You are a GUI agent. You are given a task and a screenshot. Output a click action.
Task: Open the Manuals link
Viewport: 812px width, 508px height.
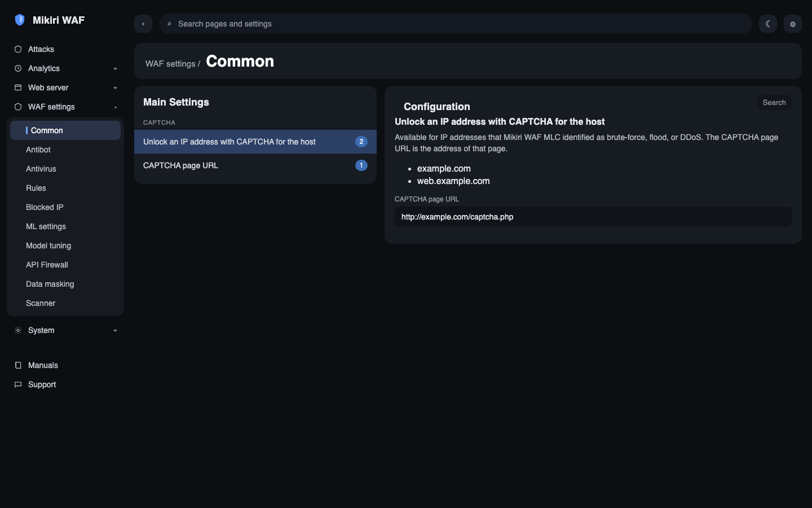click(65, 365)
